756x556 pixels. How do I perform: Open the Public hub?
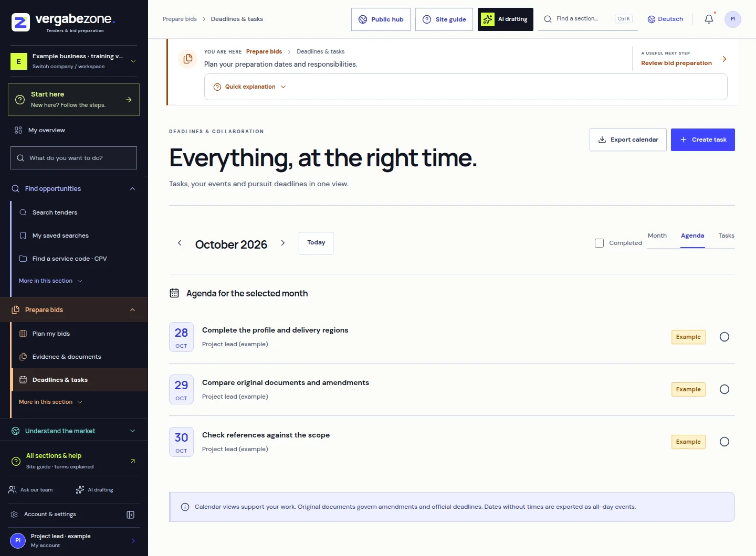click(x=381, y=19)
